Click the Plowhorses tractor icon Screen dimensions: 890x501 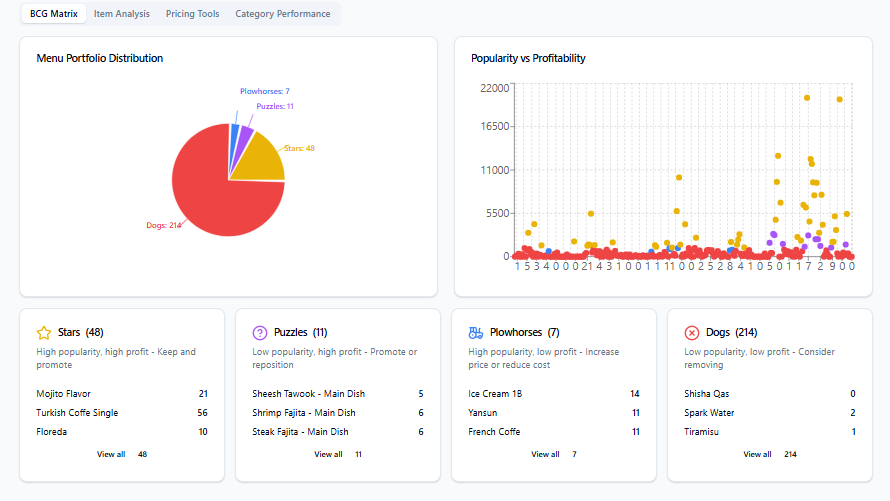pos(476,332)
